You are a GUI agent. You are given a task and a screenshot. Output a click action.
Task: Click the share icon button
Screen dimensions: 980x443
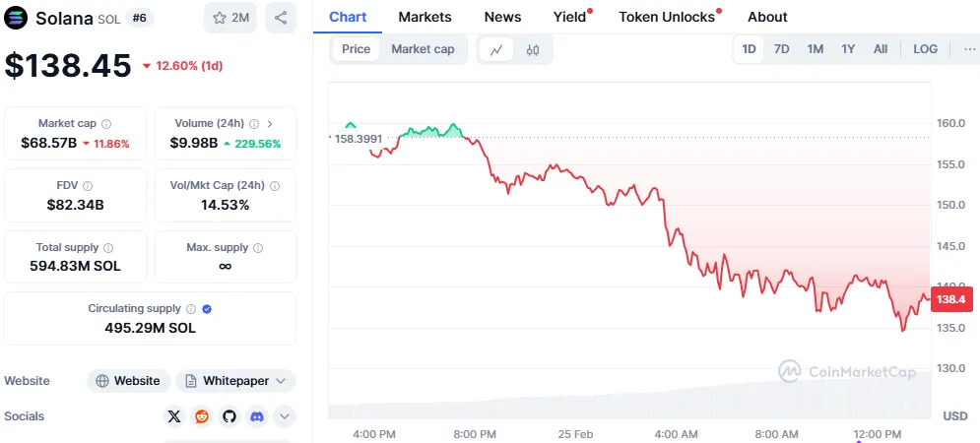[x=281, y=18]
